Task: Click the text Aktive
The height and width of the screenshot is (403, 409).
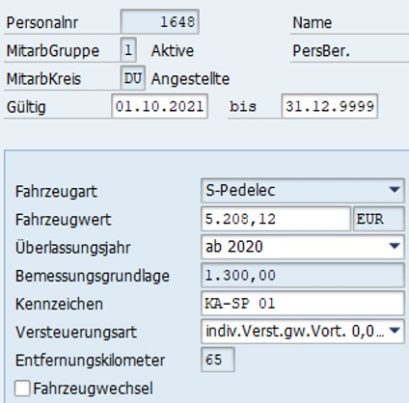Action: pos(172,51)
